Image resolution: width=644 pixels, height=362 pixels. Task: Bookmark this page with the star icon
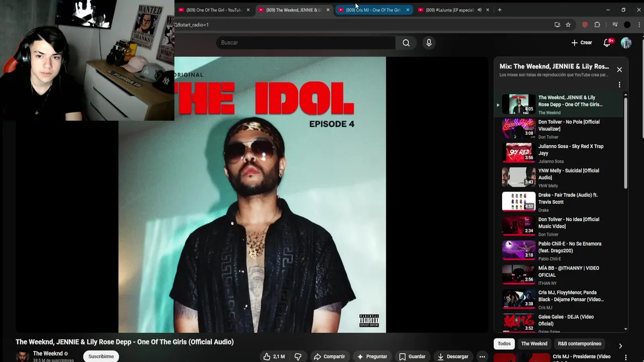click(x=568, y=25)
